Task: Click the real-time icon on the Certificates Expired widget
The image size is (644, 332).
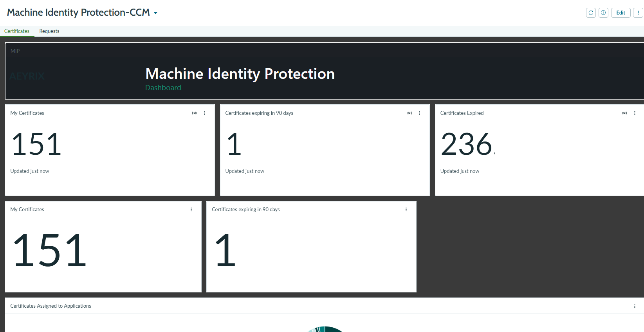Action: (x=624, y=113)
